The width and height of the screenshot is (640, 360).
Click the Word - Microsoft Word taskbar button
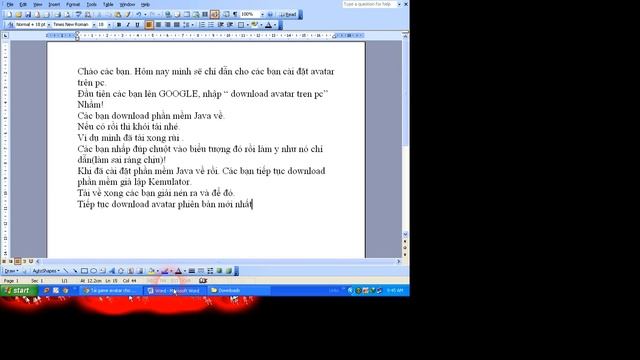175,291
